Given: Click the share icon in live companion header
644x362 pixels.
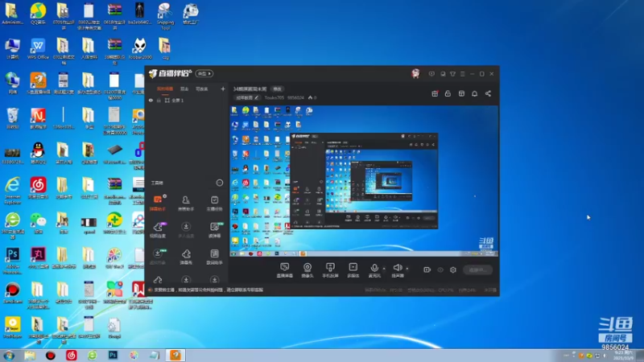Looking at the screenshot, I should click(x=488, y=93).
